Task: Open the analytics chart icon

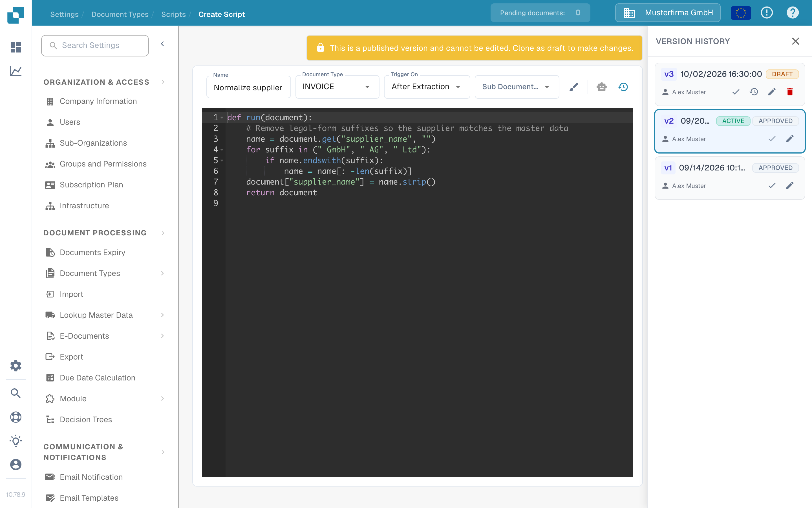Action: (x=16, y=71)
